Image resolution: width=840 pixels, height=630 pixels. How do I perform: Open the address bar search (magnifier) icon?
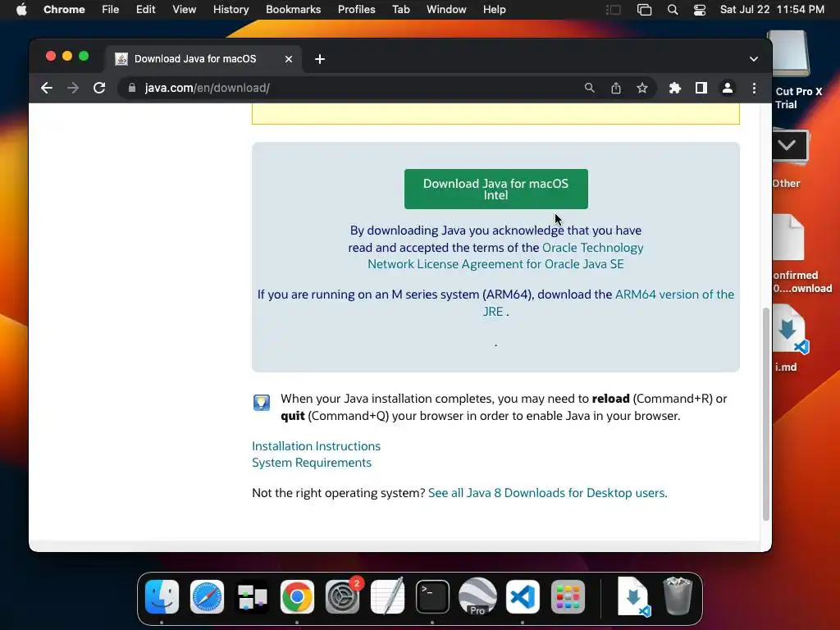pyautogui.click(x=589, y=88)
